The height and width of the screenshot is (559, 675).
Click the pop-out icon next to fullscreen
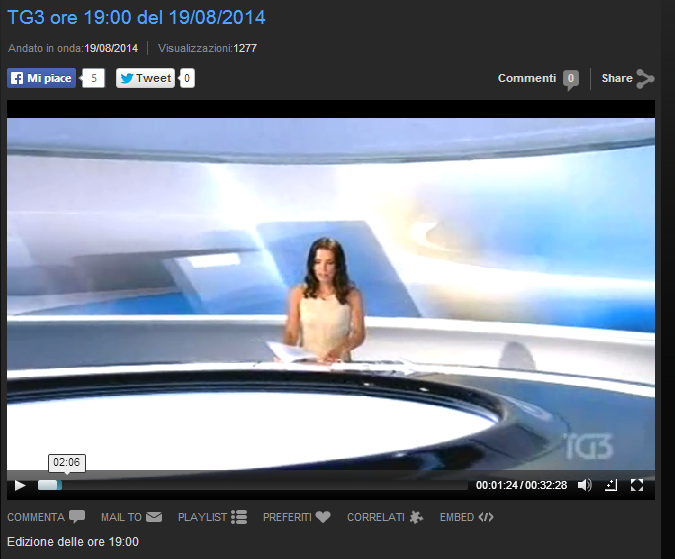pyautogui.click(x=611, y=485)
